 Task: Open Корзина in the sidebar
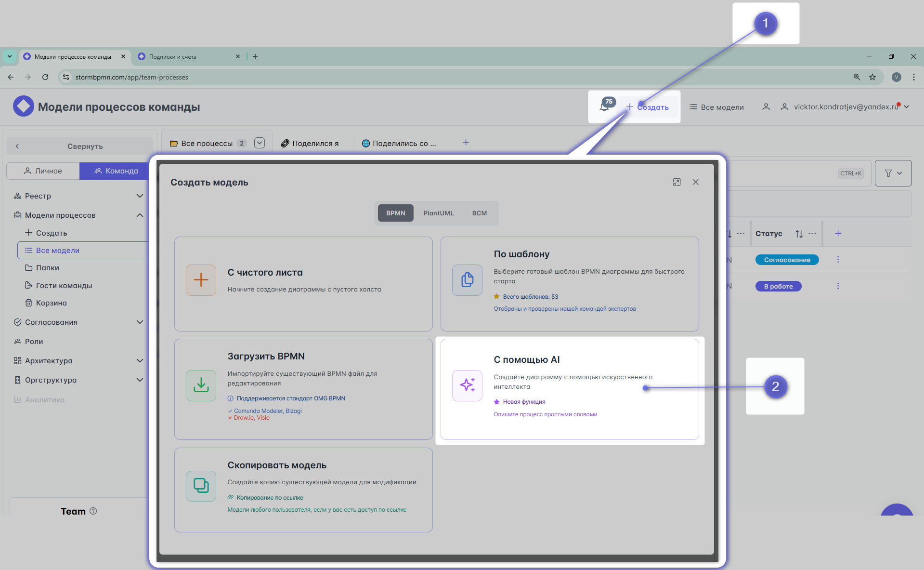click(x=51, y=303)
